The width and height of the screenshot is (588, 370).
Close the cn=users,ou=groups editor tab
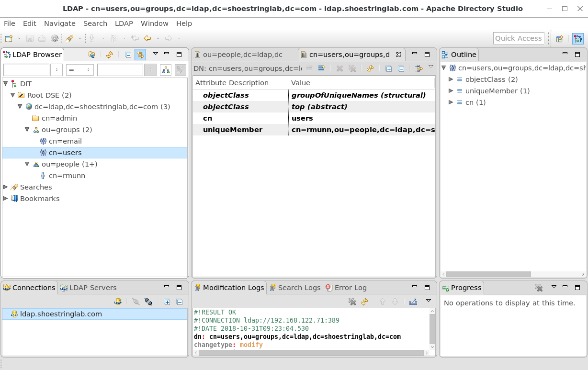tap(399, 55)
